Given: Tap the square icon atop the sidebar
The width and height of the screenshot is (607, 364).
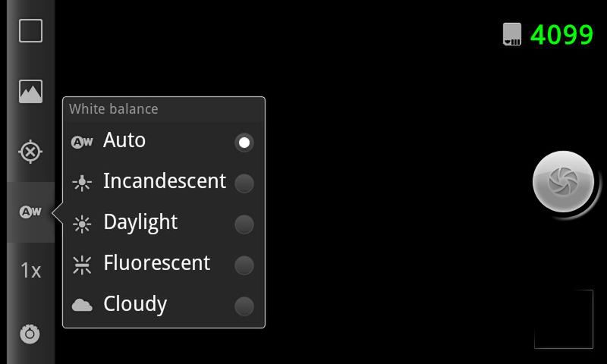Looking at the screenshot, I should click(30, 31).
